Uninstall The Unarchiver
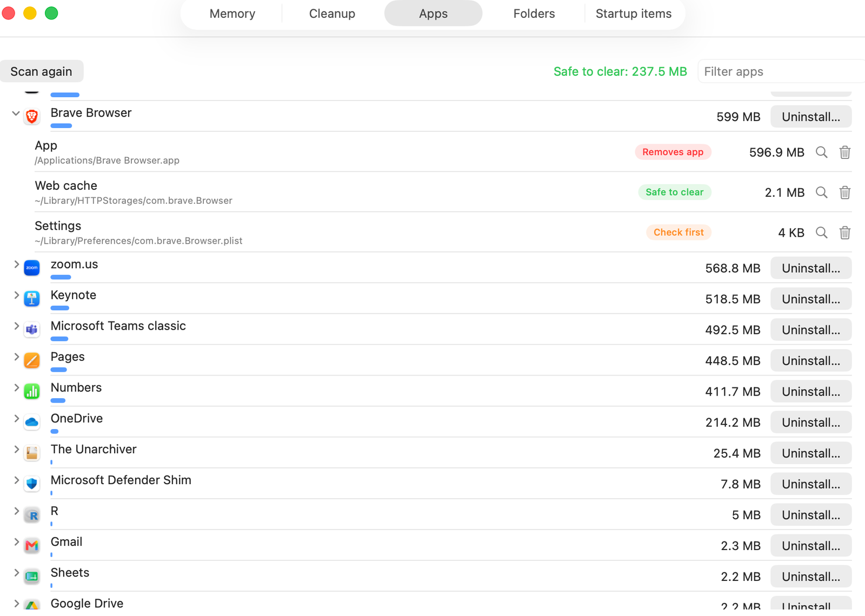 [811, 453]
